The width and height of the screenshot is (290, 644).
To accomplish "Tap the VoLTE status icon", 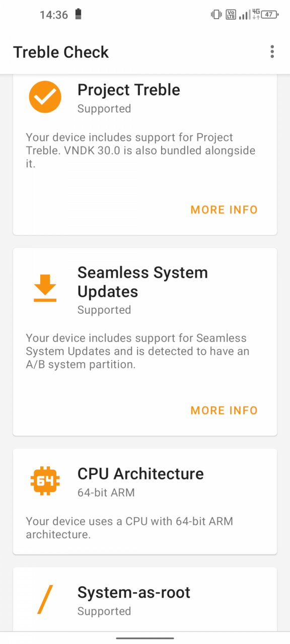I will click(231, 15).
